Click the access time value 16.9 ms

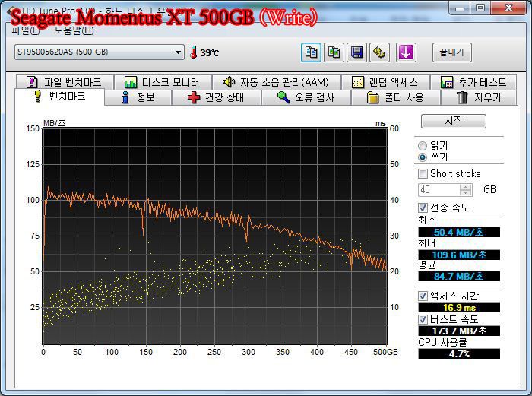point(459,307)
